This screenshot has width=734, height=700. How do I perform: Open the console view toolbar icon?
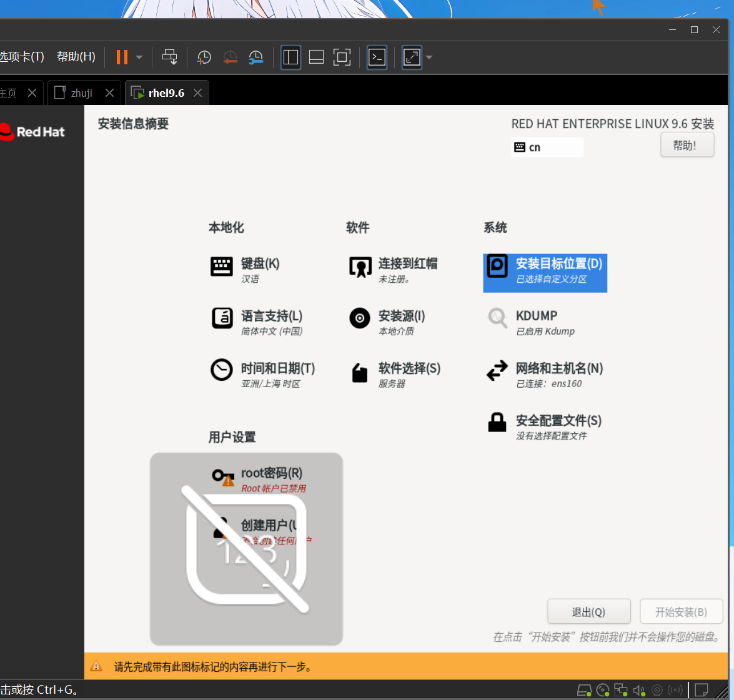pyautogui.click(x=377, y=57)
